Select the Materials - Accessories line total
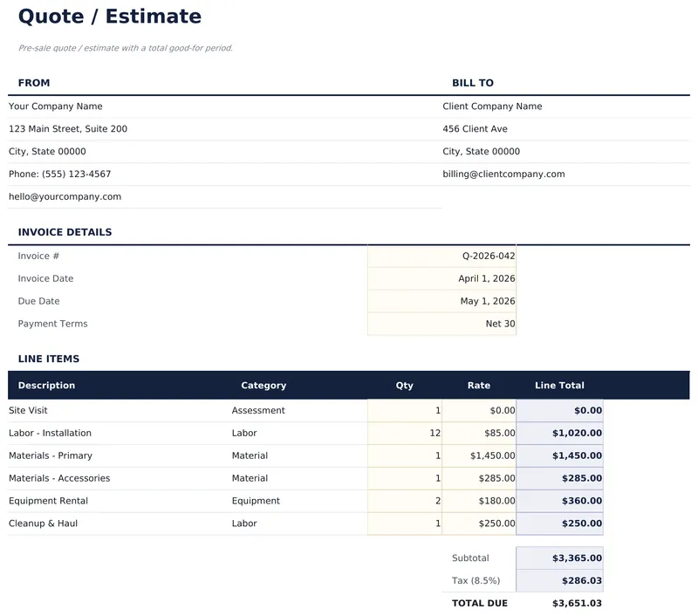The width and height of the screenshot is (698, 616). (x=559, y=479)
